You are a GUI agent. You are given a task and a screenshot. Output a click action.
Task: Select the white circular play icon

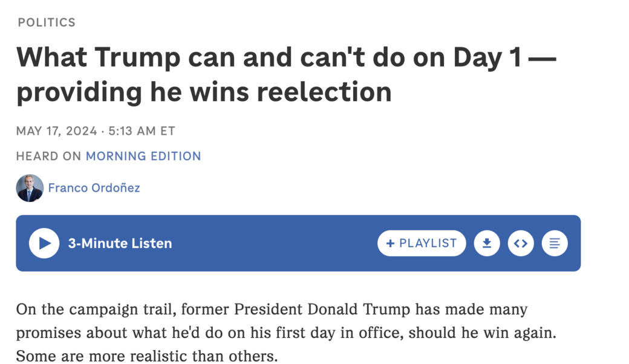(44, 243)
